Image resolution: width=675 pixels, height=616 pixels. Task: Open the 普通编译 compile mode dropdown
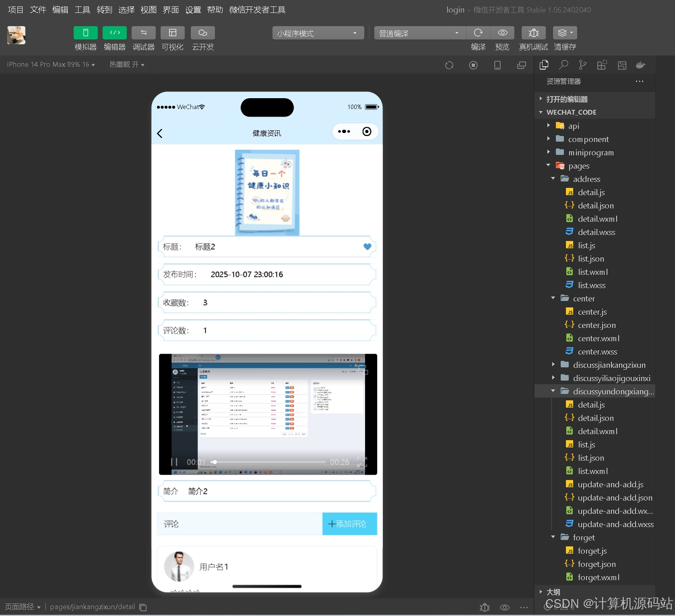(x=420, y=33)
